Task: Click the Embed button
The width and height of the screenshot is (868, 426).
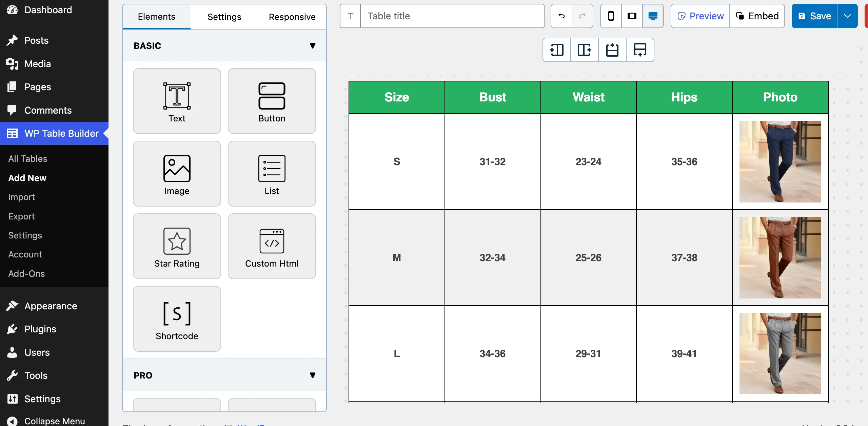Action: tap(757, 16)
